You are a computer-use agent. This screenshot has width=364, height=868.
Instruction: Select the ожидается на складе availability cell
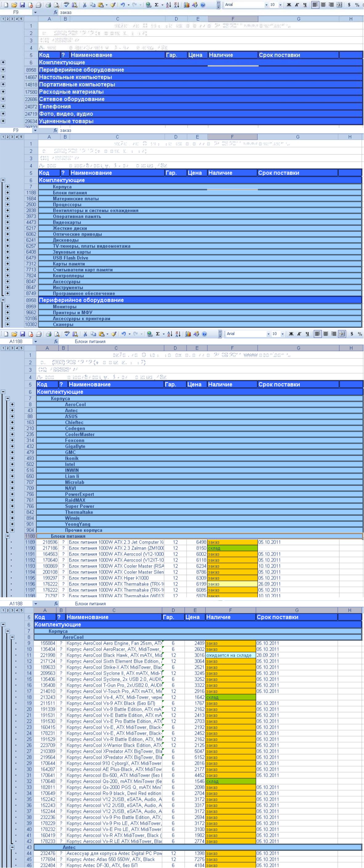pyautogui.click(x=230, y=655)
